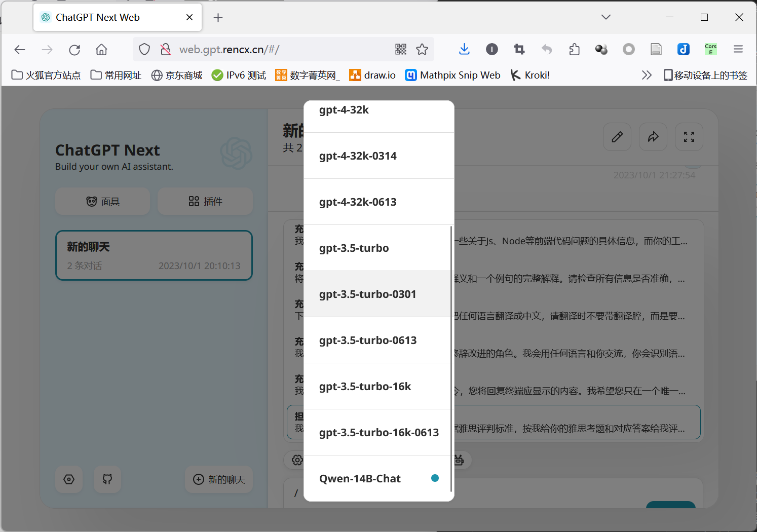Click the insecure connection padlock icon
This screenshot has height=532, width=757.
pos(166,49)
